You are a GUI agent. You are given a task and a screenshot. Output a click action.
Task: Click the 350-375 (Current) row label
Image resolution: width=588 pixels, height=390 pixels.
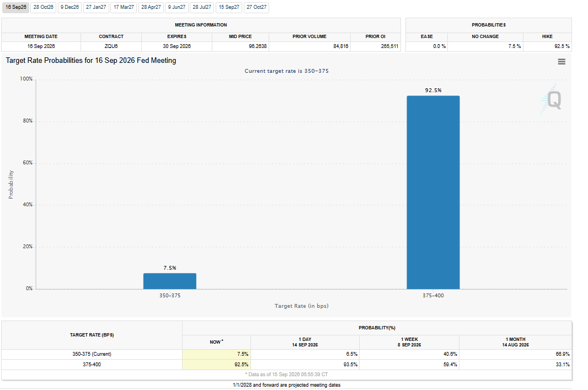tap(92, 354)
